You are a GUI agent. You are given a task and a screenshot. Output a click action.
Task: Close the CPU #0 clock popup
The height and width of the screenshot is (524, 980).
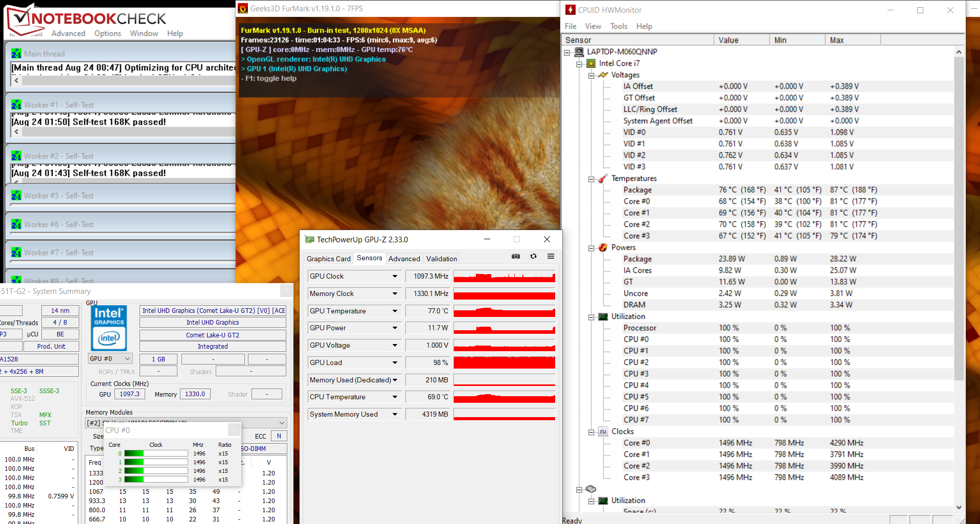point(235,430)
